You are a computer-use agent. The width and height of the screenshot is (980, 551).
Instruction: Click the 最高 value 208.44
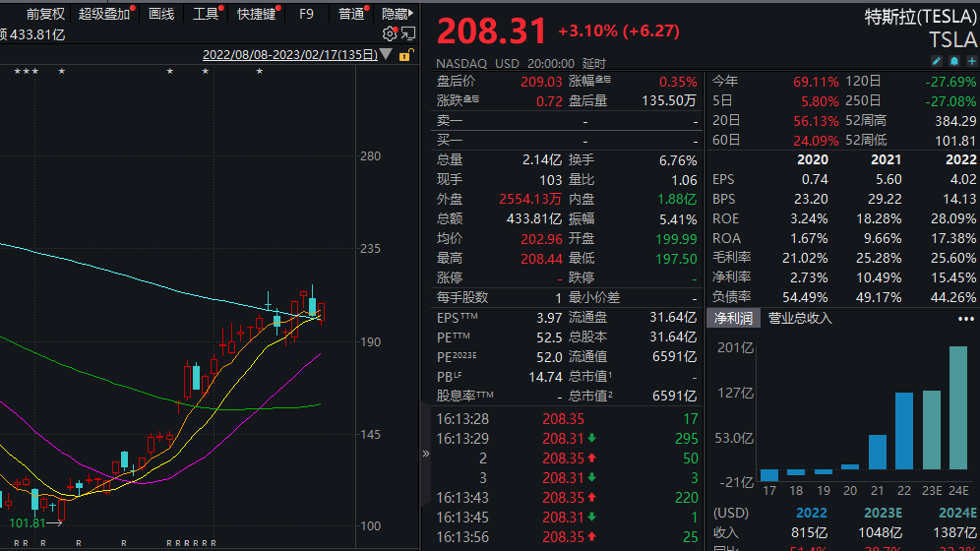(542, 259)
